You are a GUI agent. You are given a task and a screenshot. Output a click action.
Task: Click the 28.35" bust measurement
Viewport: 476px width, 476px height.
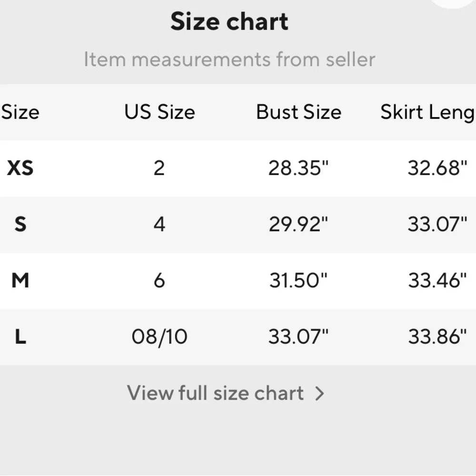coord(298,168)
